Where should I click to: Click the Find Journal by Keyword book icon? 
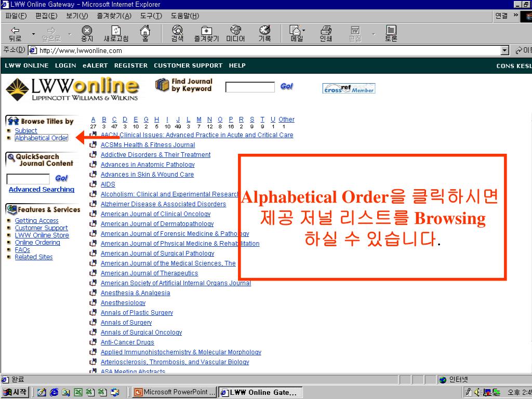162,85
